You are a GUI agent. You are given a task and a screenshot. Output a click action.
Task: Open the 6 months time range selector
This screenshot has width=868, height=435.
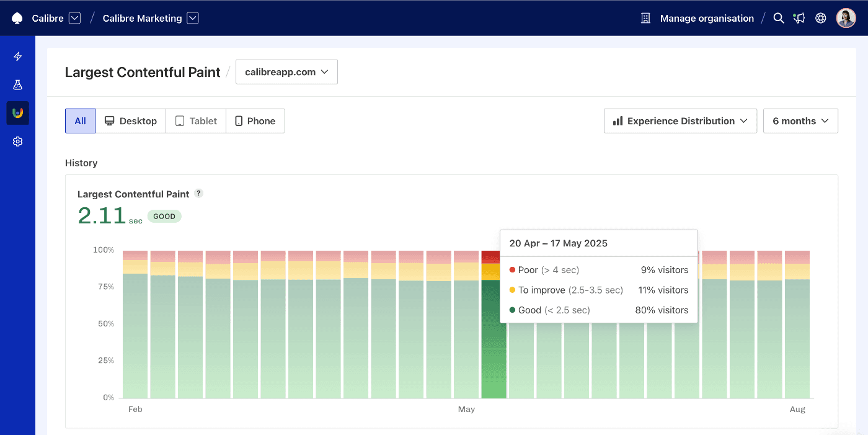pos(800,120)
